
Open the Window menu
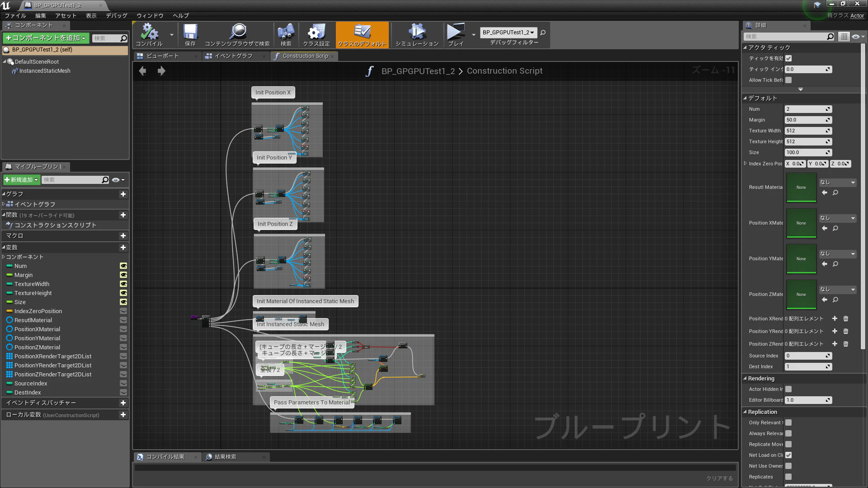point(150,15)
